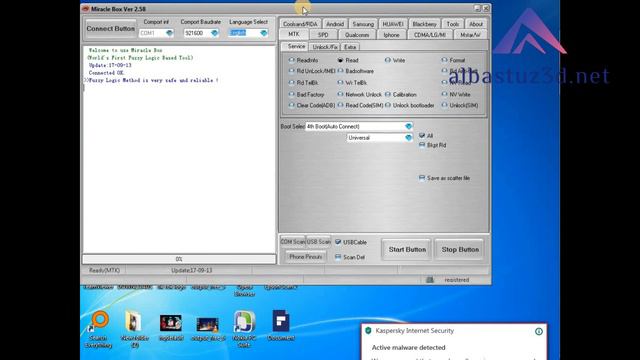Switch to the Qualcomm tab
Viewport: 640px width, 360px height.
(357, 35)
